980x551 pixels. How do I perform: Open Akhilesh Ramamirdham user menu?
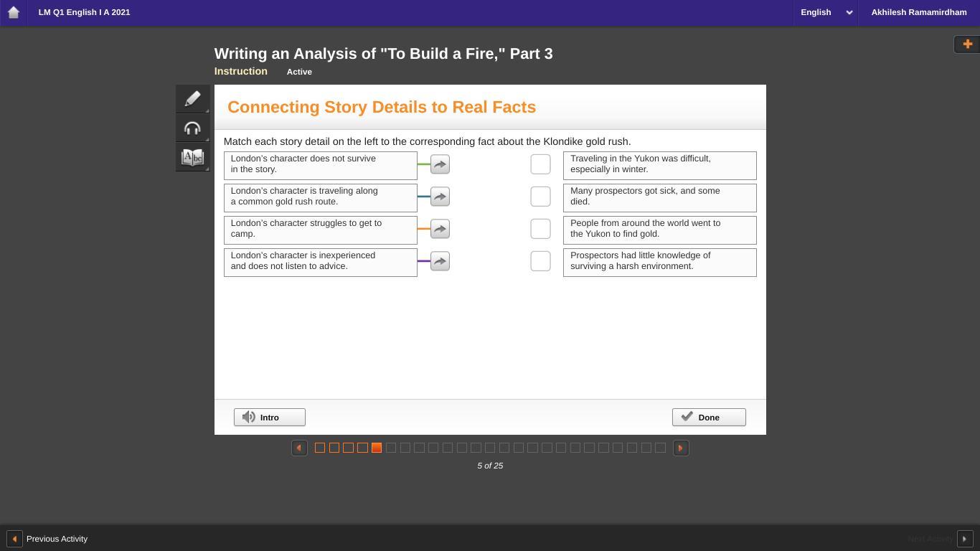coord(918,12)
